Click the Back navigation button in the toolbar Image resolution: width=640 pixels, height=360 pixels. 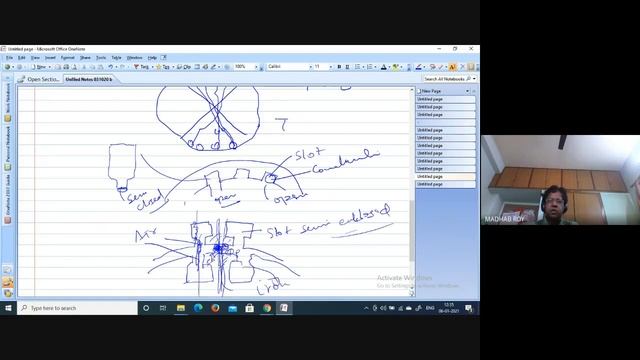tap(7, 67)
